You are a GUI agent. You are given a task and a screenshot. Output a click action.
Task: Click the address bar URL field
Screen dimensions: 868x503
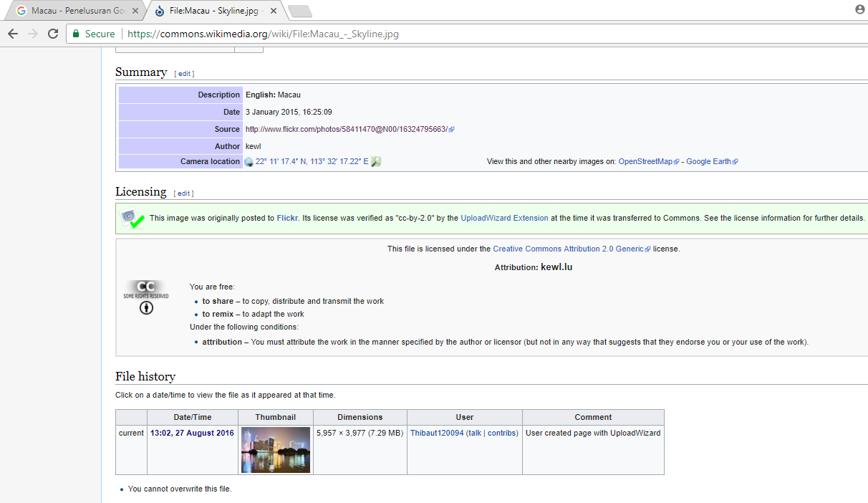430,34
